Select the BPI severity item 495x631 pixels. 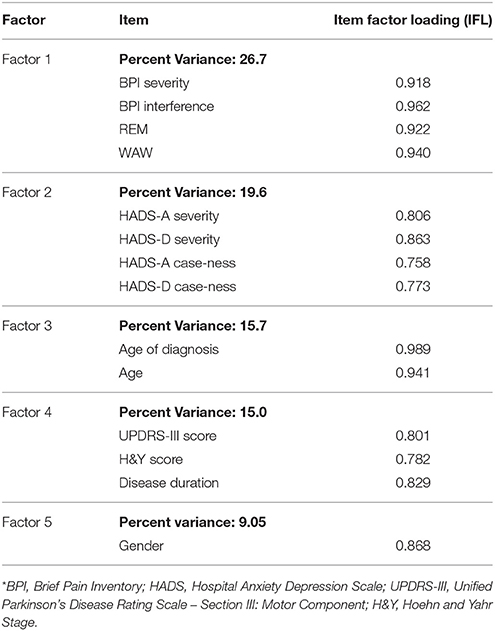pyautogui.click(x=154, y=83)
